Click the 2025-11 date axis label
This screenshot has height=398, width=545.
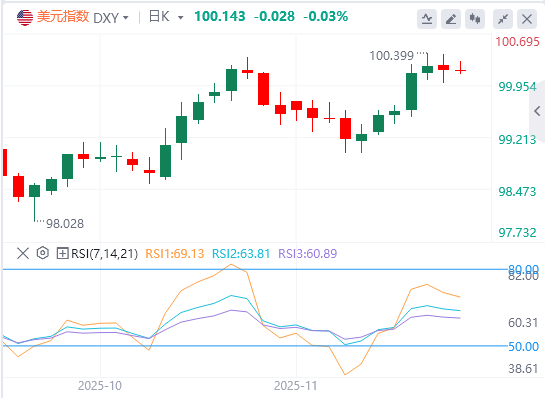(x=295, y=386)
